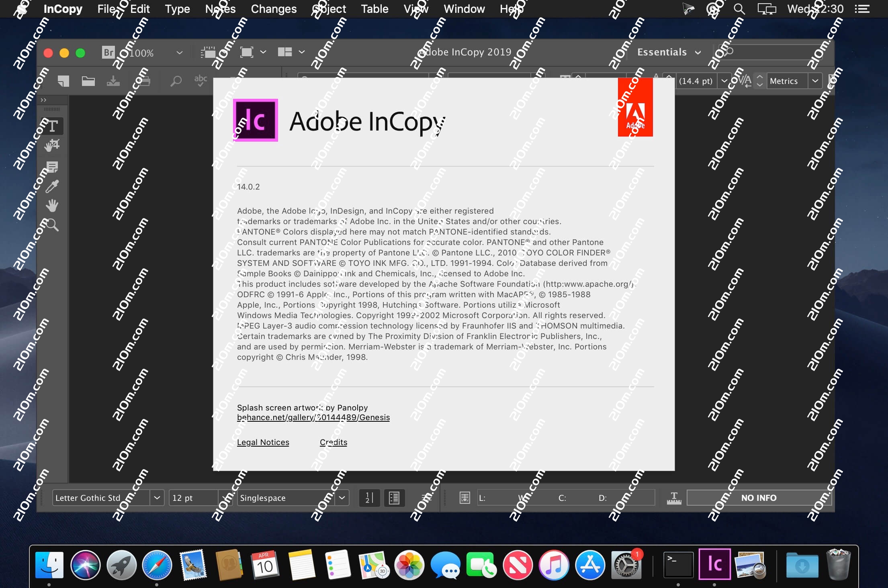Click the kerning stepper arrows
This screenshot has width=888, height=588.
coord(759,81)
